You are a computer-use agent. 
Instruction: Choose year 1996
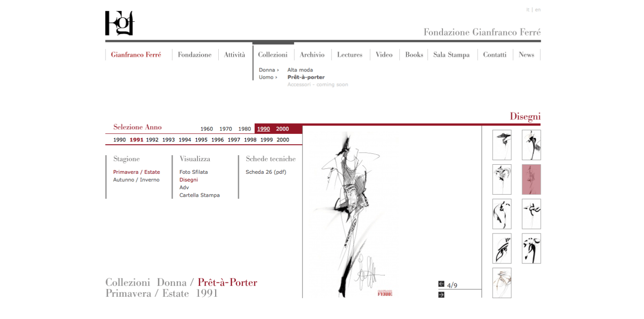tap(218, 140)
